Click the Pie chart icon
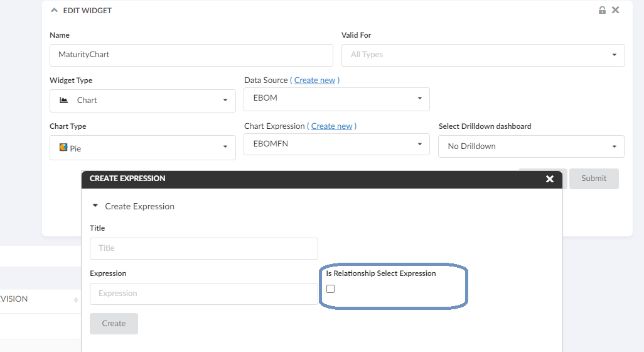644x352 pixels. [63, 148]
